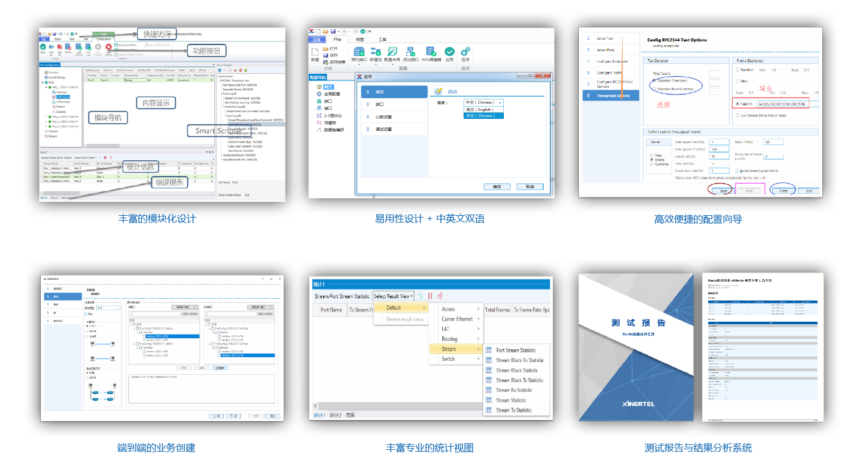Click red pause icon in 统计1 toolbar
The width and height of the screenshot is (868, 473).
coord(430,296)
